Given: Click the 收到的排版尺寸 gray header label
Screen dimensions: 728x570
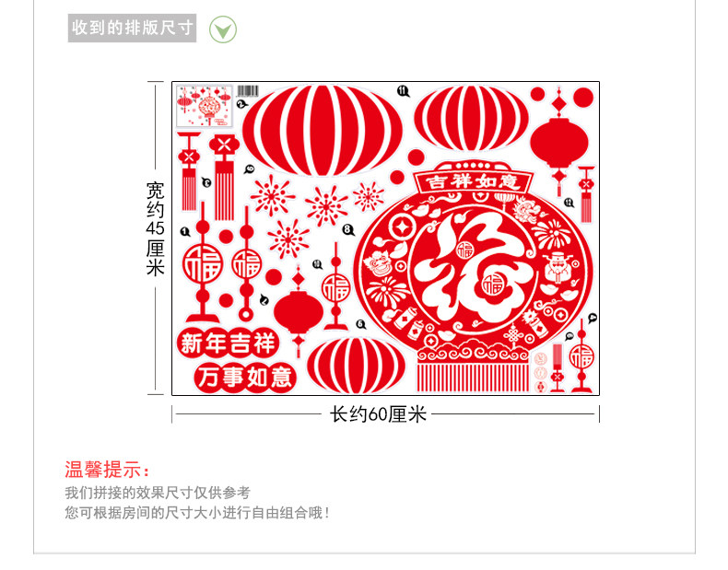Looking at the screenshot, I should click(133, 29).
